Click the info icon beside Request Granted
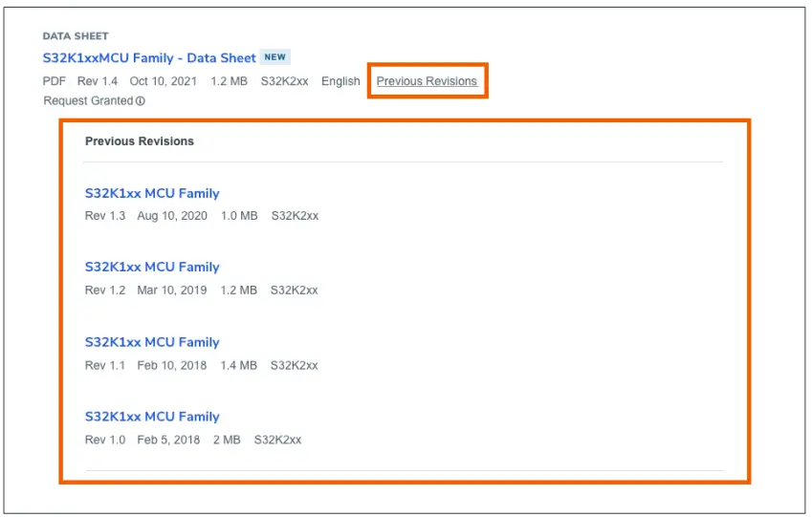 tap(140, 101)
